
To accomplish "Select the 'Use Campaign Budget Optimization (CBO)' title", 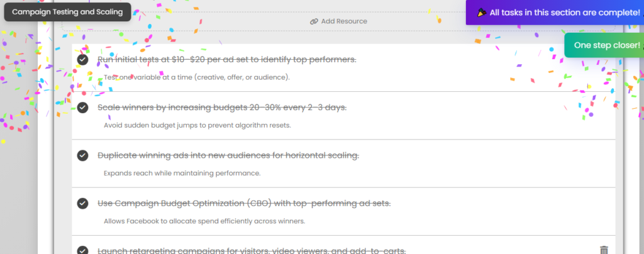I will (x=244, y=204).
